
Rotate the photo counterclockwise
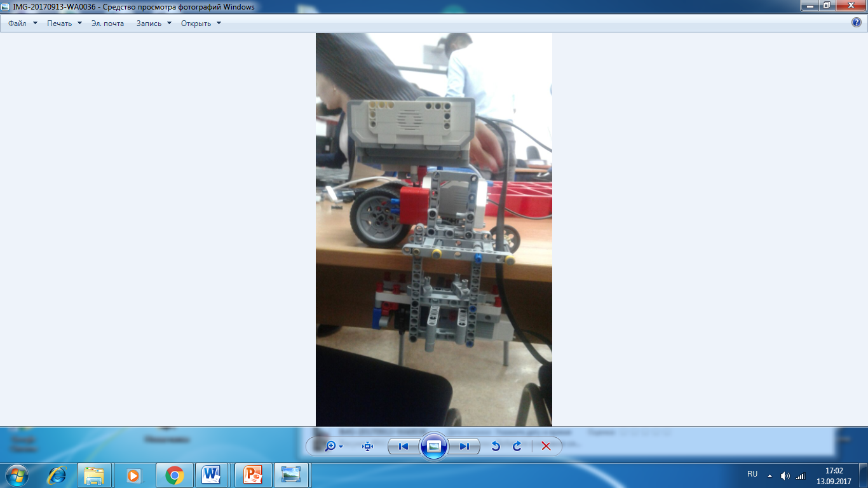click(x=496, y=446)
